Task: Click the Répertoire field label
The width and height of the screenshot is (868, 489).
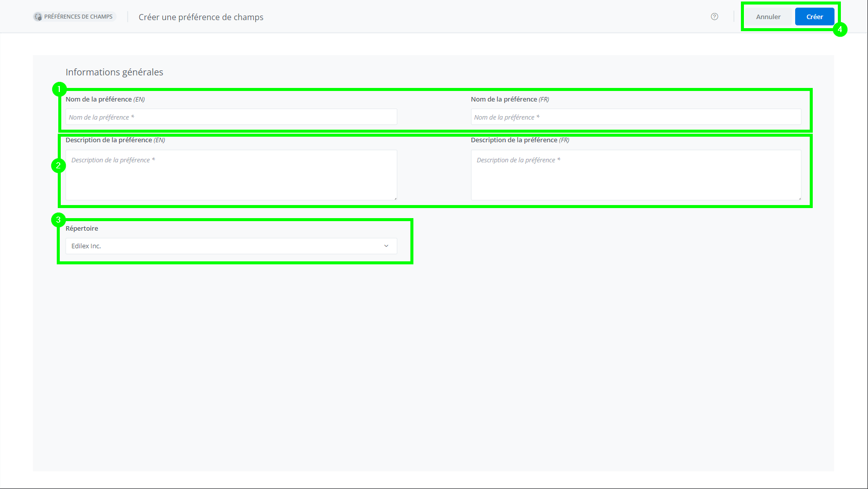Action: tap(82, 229)
